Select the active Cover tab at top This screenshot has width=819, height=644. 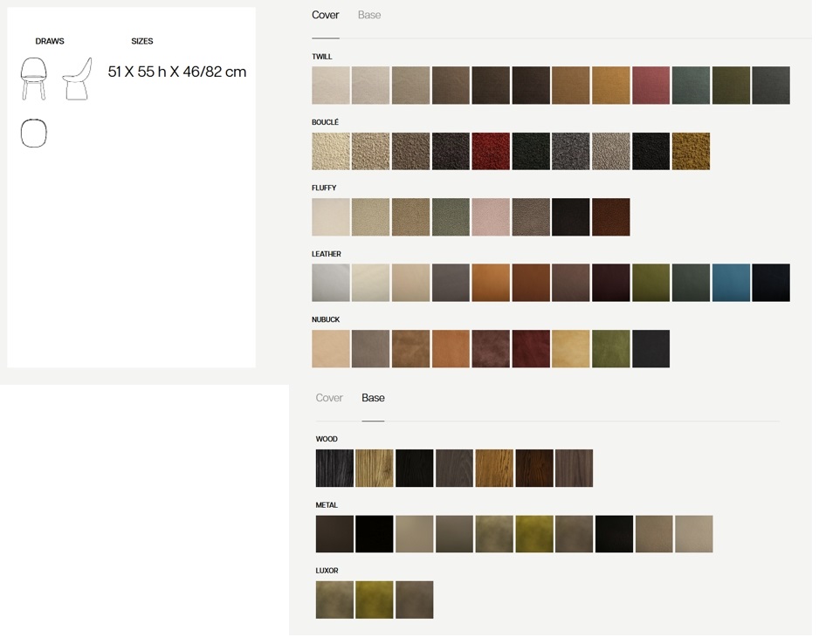coord(326,15)
